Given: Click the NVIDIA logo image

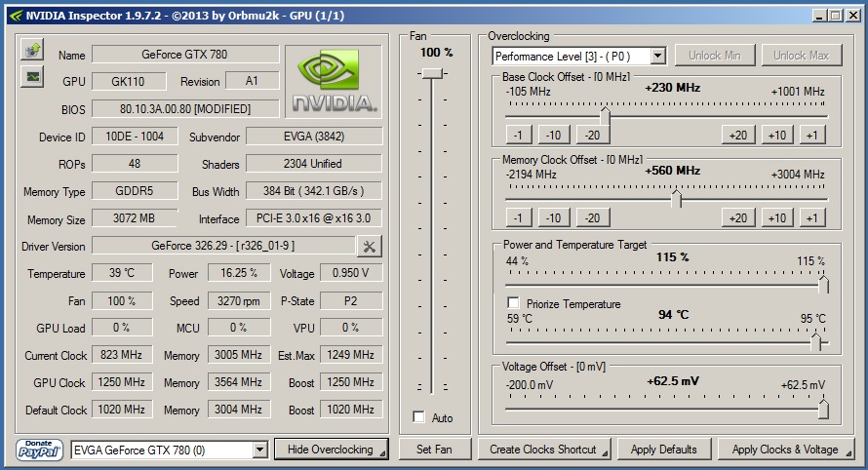Looking at the screenshot, I should pyautogui.click(x=334, y=81).
